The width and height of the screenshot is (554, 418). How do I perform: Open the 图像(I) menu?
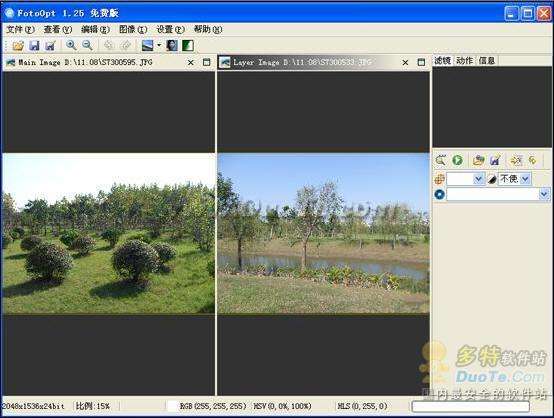point(133,29)
